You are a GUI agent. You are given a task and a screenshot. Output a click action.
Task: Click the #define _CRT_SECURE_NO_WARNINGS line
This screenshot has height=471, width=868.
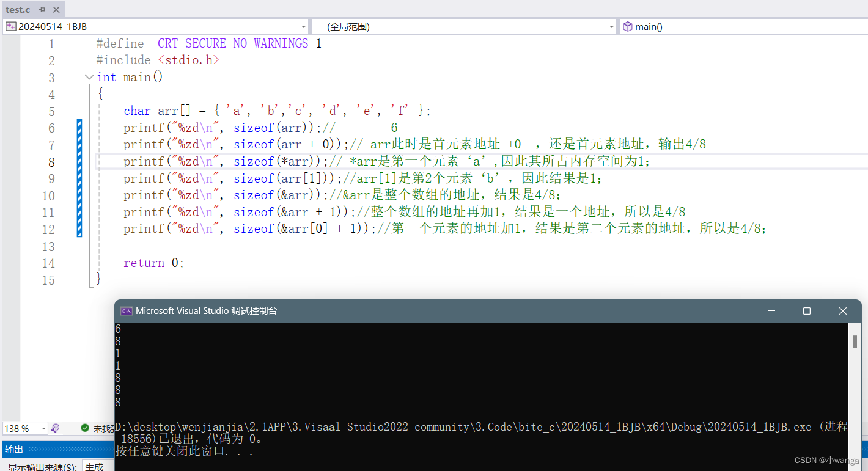(x=209, y=43)
